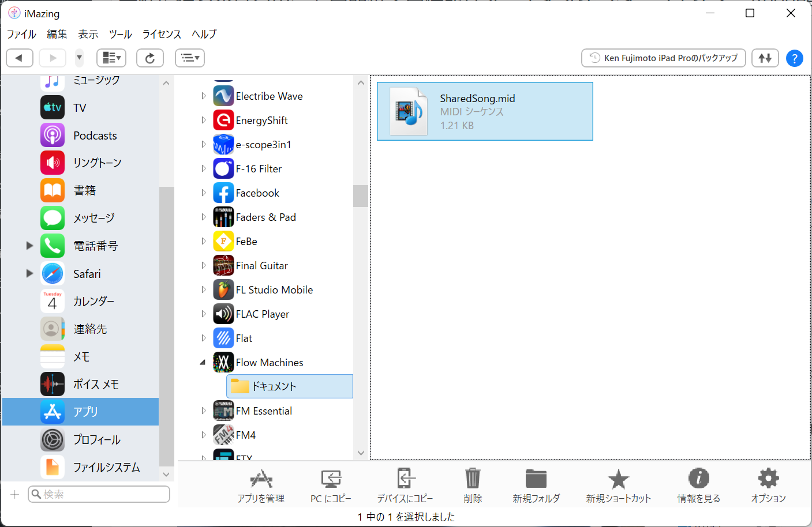Click the blue help question mark
This screenshot has height=527, width=812.
tap(795, 58)
